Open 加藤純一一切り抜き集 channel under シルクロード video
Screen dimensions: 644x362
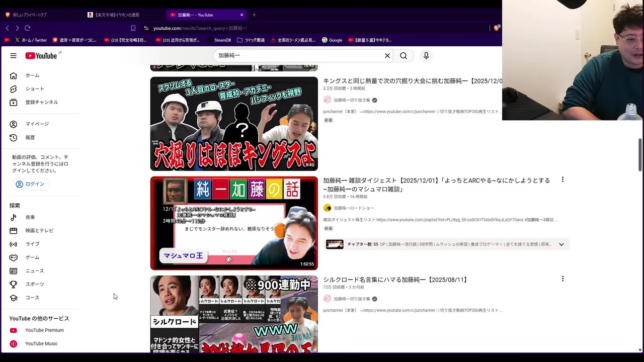(x=352, y=299)
